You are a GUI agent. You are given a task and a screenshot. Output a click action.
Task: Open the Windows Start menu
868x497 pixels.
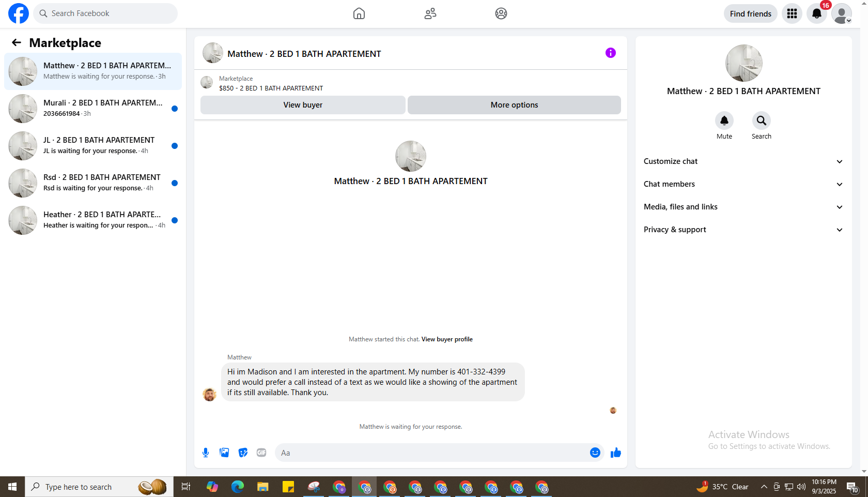click(12, 487)
